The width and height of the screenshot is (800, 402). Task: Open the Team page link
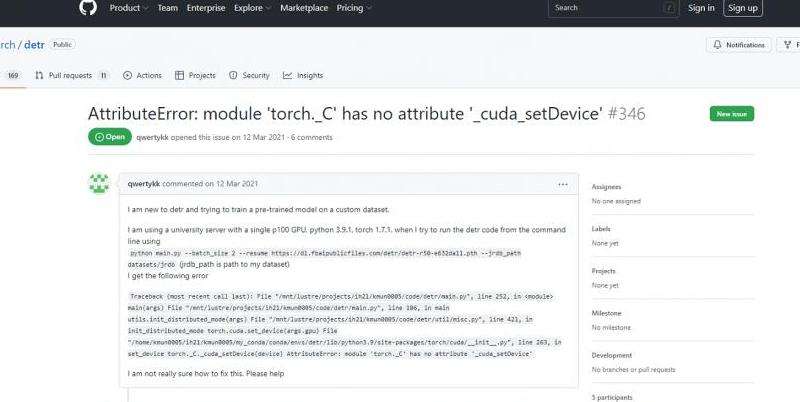tap(167, 8)
